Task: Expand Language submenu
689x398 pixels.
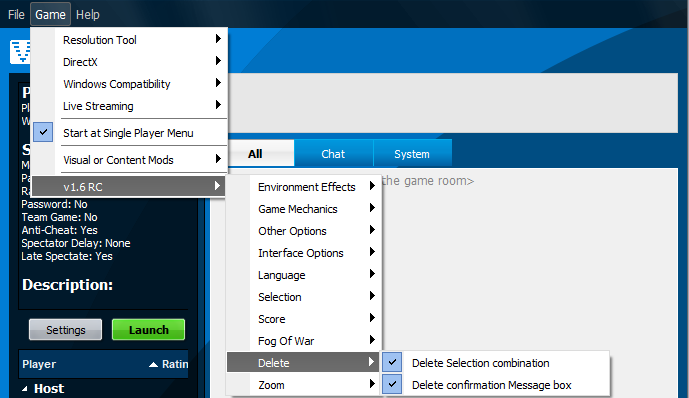Action: (304, 275)
